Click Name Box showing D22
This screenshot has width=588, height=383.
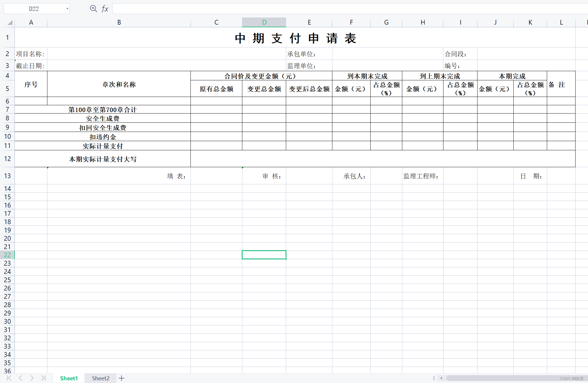pos(34,9)
